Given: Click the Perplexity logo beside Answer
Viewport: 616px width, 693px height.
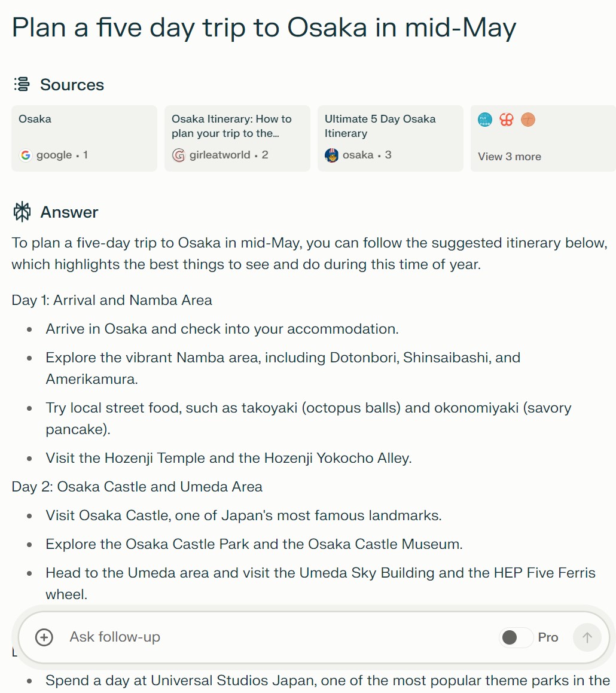Looking at the screenshot, I should pos(22,212).
